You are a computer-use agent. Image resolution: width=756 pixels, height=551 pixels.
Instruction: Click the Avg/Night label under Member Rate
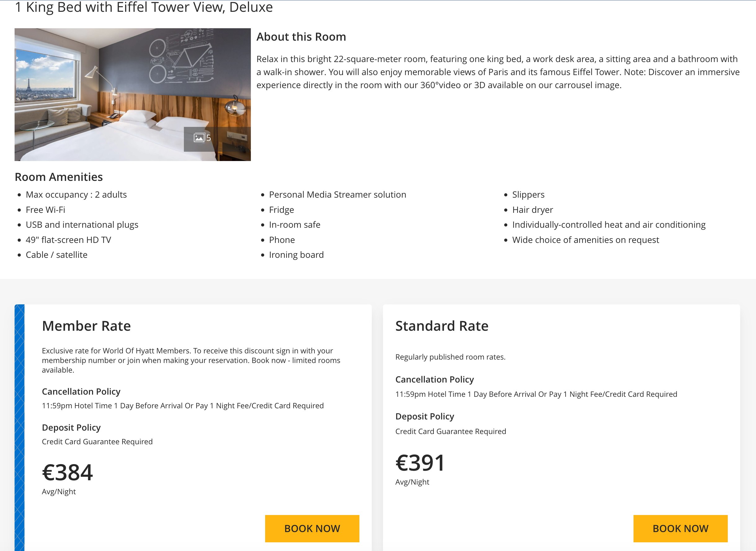coord(59,491)
